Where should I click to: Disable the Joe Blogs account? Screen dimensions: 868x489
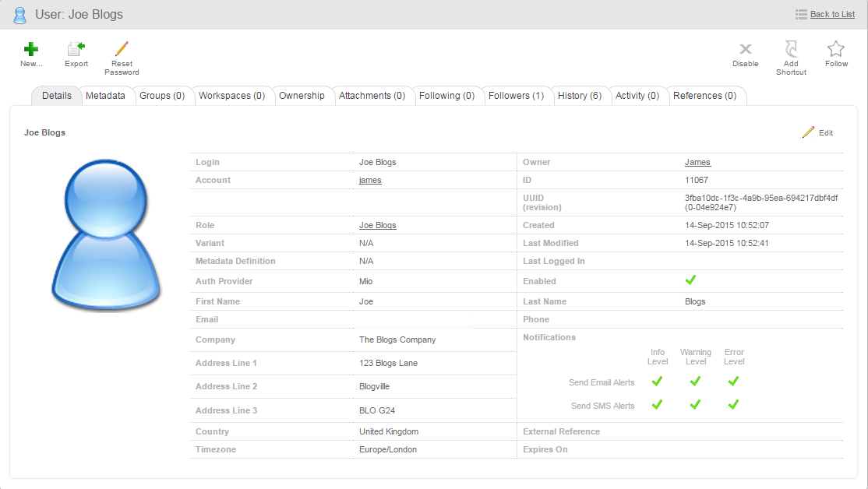coord(745,50)
